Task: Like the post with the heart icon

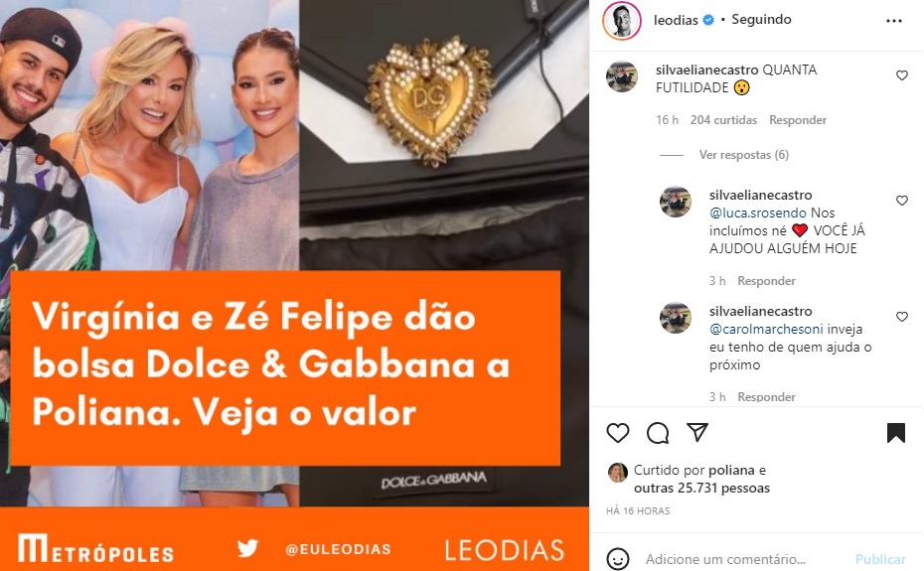Action: click(x=618, y=433)
